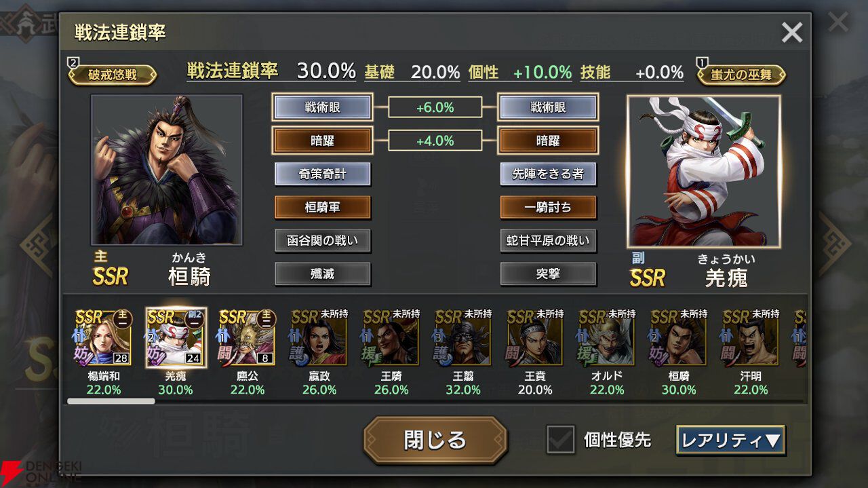Pick the 汗明 character icon
Image resolution: width=868 pixels, height=488 pixels.
pos(751,337)
